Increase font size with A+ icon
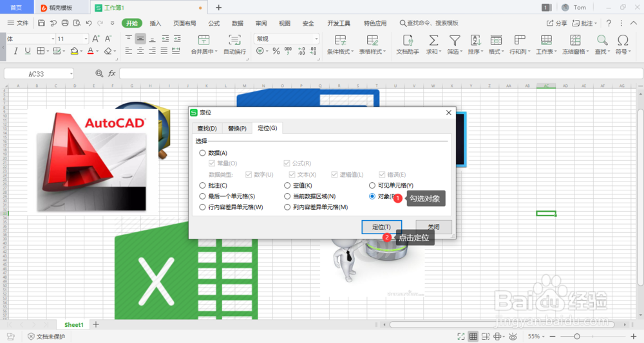 pyautogui.click(x=96, y=39)
